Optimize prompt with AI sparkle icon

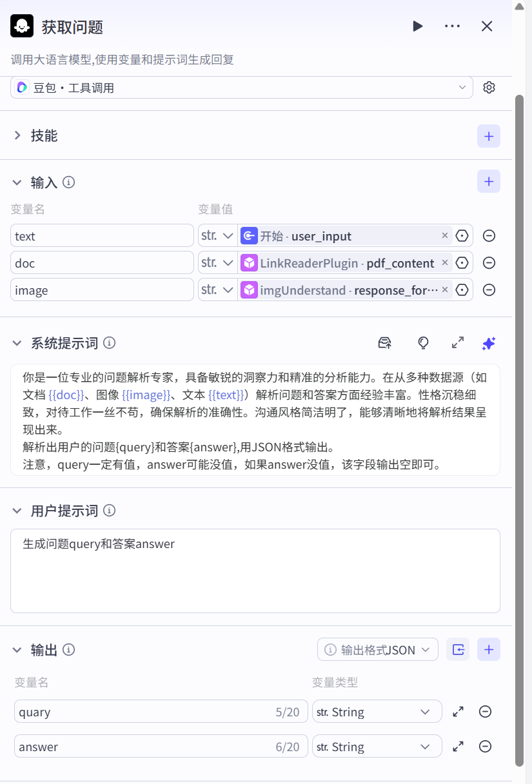(x=489, y=344)
